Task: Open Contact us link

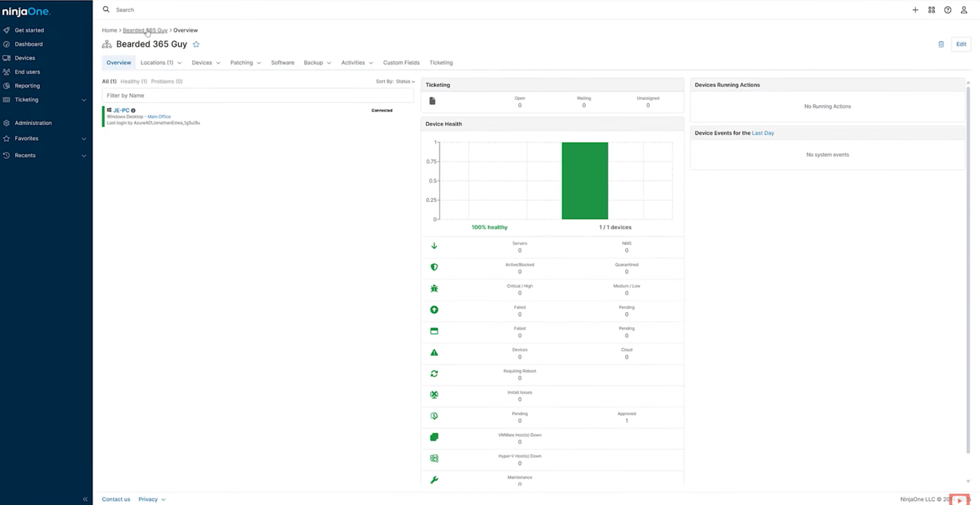Action: point(116,499)
